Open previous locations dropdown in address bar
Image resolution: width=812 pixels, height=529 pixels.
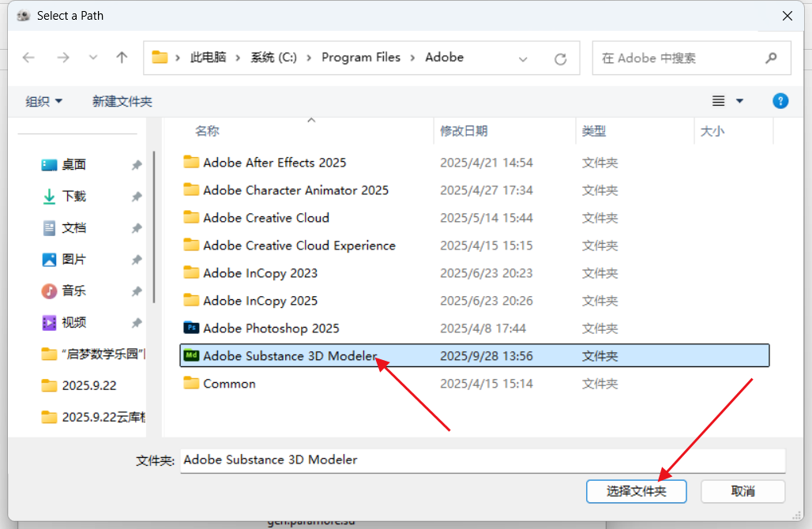(523, 59)
